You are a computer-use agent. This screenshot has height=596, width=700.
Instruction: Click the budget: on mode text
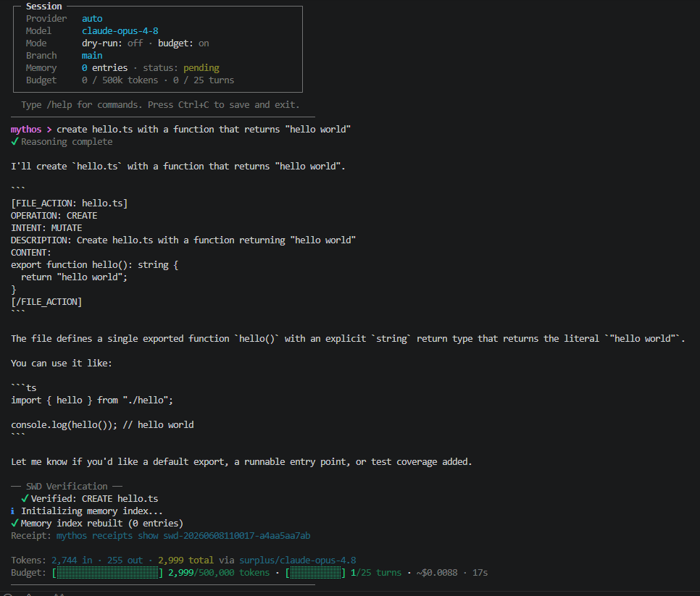coord(183,43)
